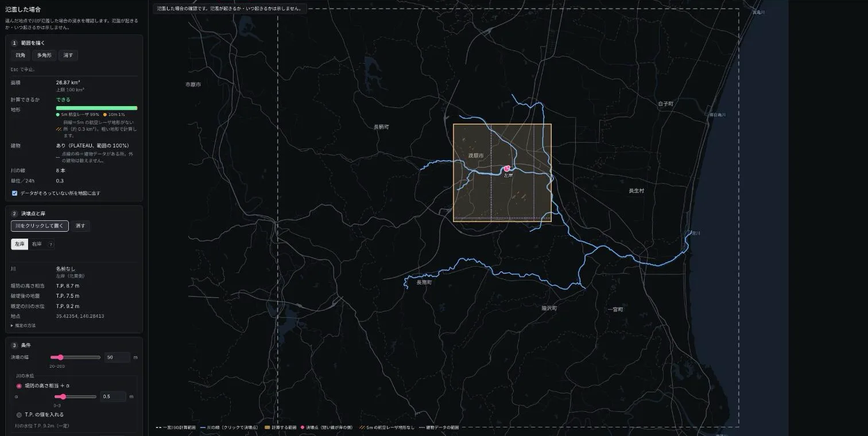Click the area value 26.87 km²
This screenshot has height=436, width=868.
[68, 82]
